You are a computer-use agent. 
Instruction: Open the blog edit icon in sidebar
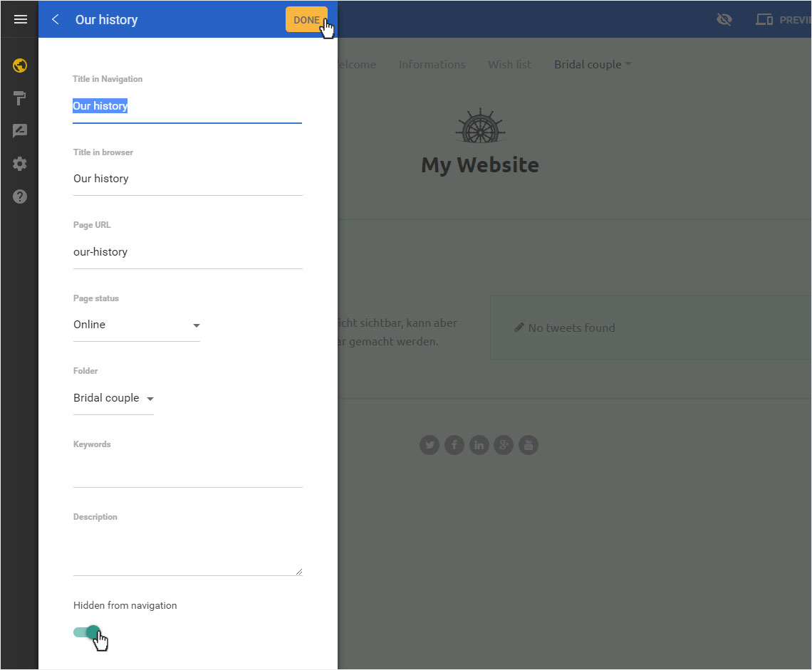(20, 131)
